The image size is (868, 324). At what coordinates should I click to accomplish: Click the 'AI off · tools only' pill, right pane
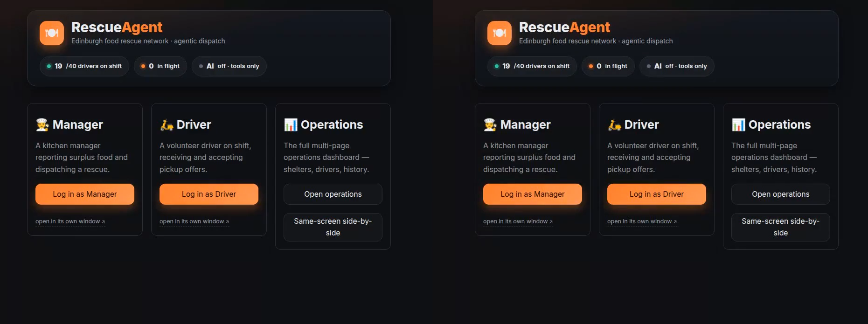(x=677, y=66)
